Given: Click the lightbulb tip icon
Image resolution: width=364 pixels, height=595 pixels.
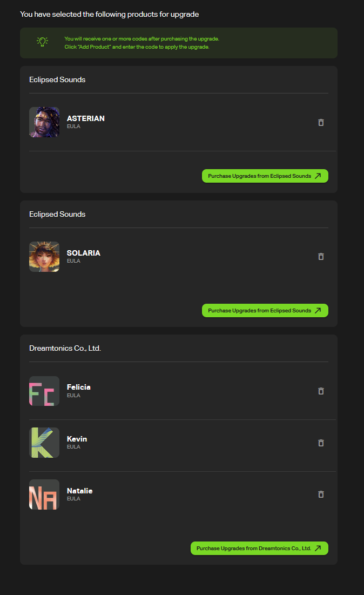Looking at the screenshot, I should [43, 42].
